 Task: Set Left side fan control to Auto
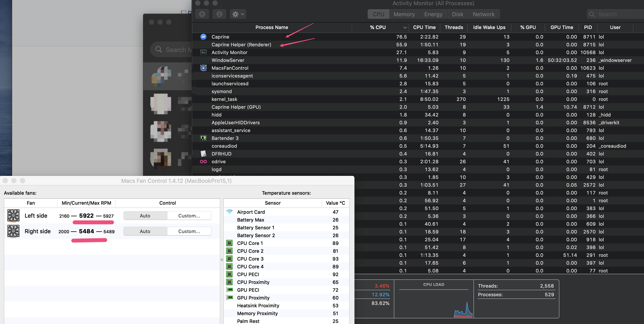[x=145, y=215]
